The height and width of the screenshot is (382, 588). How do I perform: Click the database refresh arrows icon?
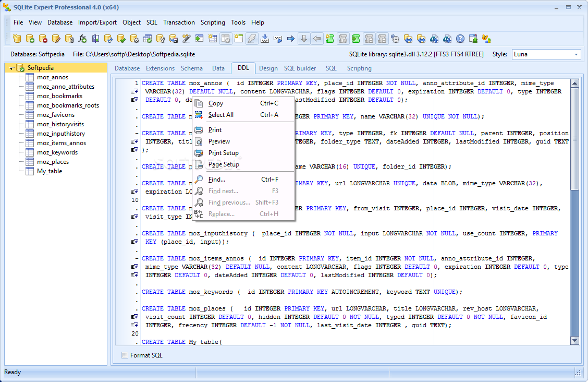pyautogui.click(x=108, y=39)
